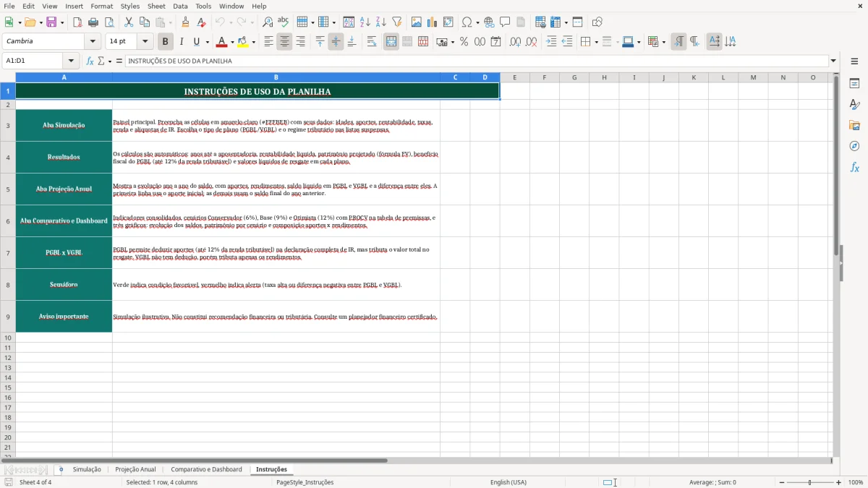Open the Data menu
This screenshot has width=868, height=488.
point(180,6)
